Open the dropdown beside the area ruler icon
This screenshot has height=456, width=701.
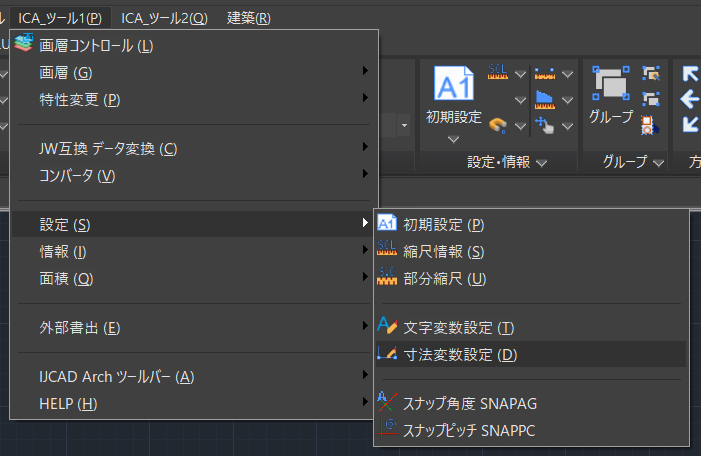coord(567,100)
